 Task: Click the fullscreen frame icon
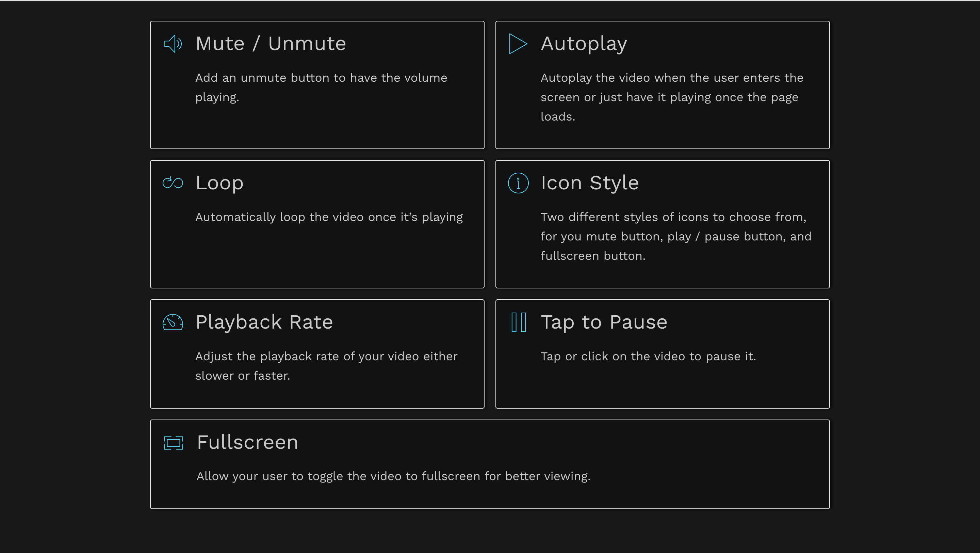click(x=174, y=443)
